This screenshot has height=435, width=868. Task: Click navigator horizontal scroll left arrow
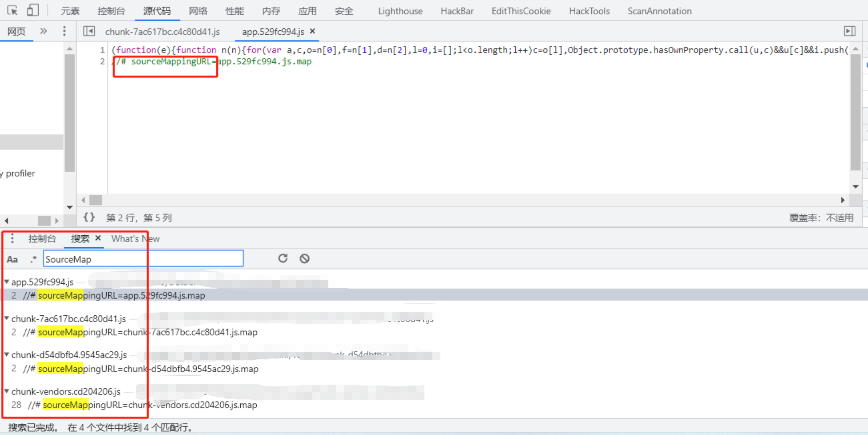click(7, 221)
